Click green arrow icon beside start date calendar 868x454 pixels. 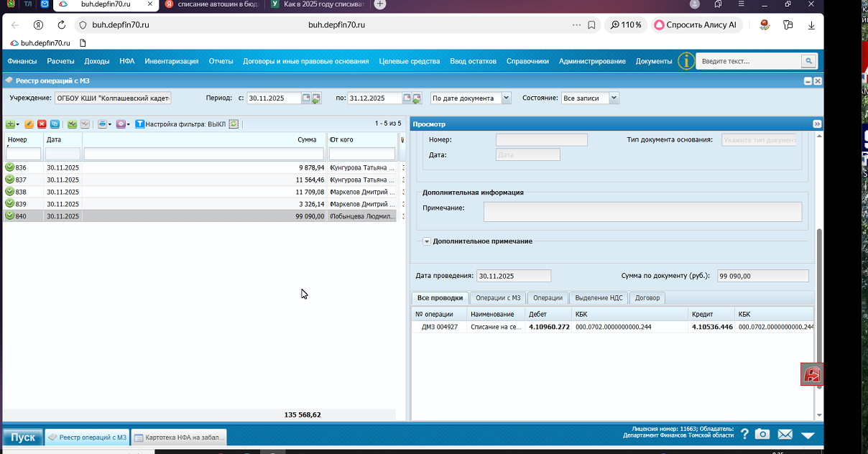pos(316,98)
